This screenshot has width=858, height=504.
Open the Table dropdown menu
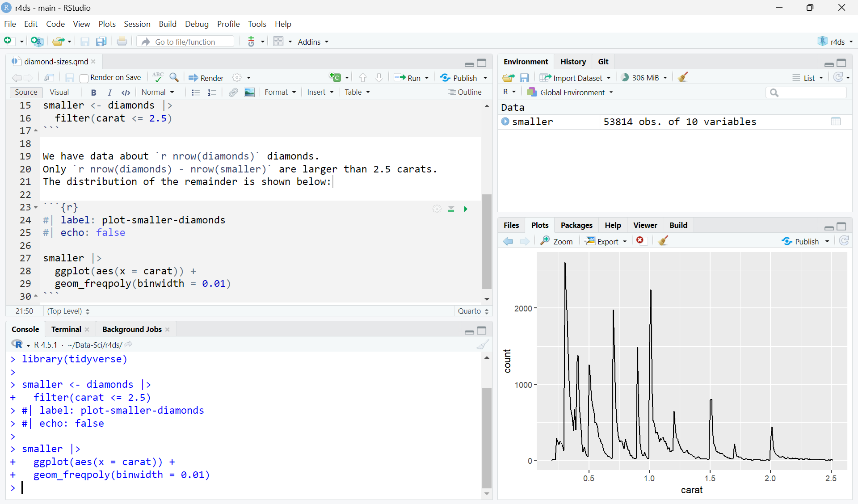pyautogui.click(x=357, y=92)
